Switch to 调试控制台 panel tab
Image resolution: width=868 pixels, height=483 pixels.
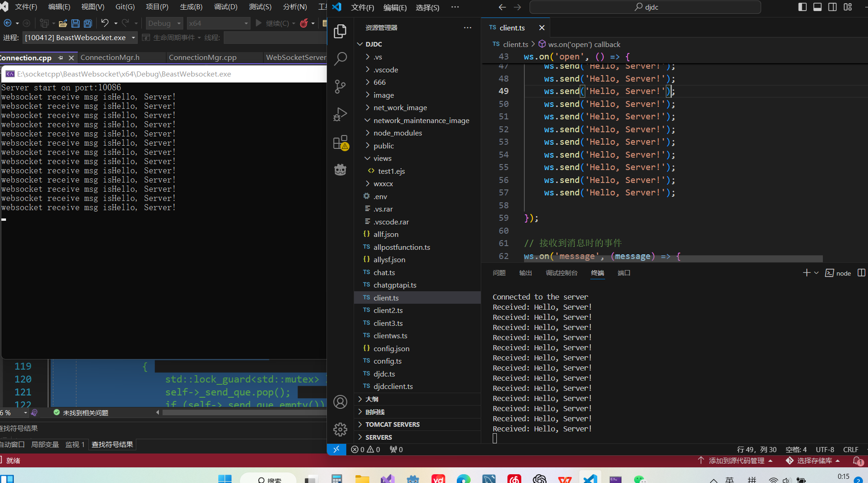[561, 273]
